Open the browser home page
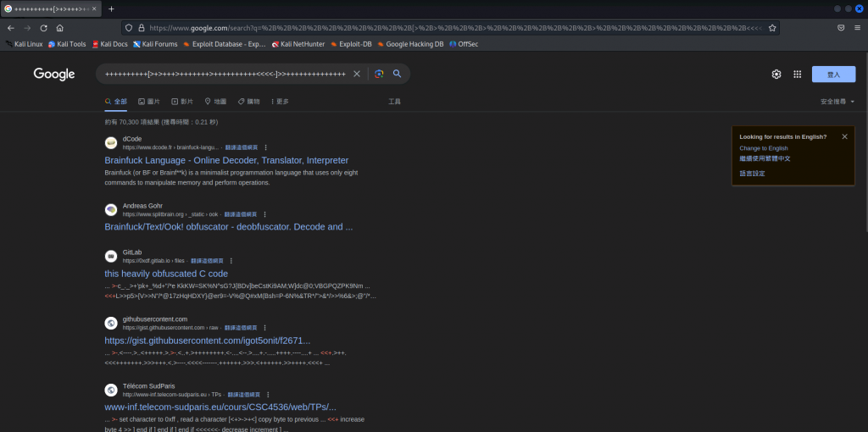The height and width of the screenshot is (432, 868). coord(60,28)
